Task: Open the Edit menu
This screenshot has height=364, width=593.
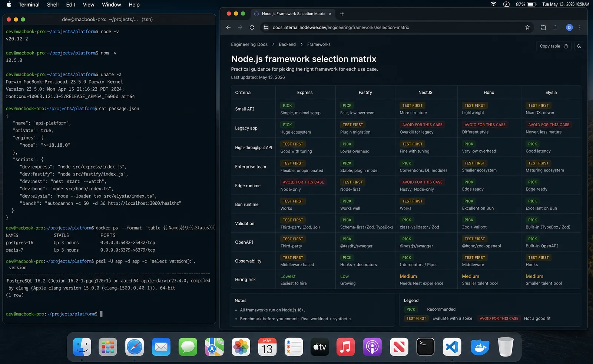Action: click(71, 4)
